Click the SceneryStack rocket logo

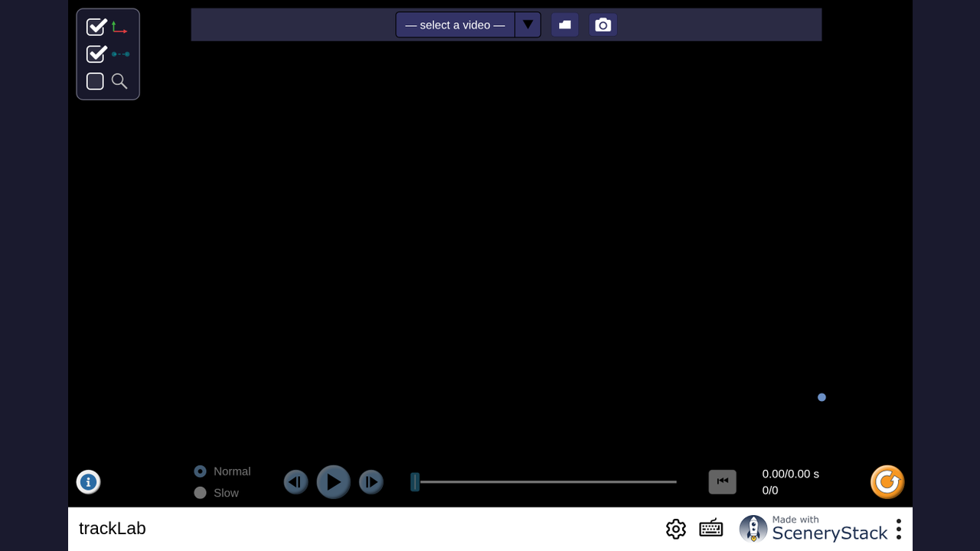click(753, 529)
